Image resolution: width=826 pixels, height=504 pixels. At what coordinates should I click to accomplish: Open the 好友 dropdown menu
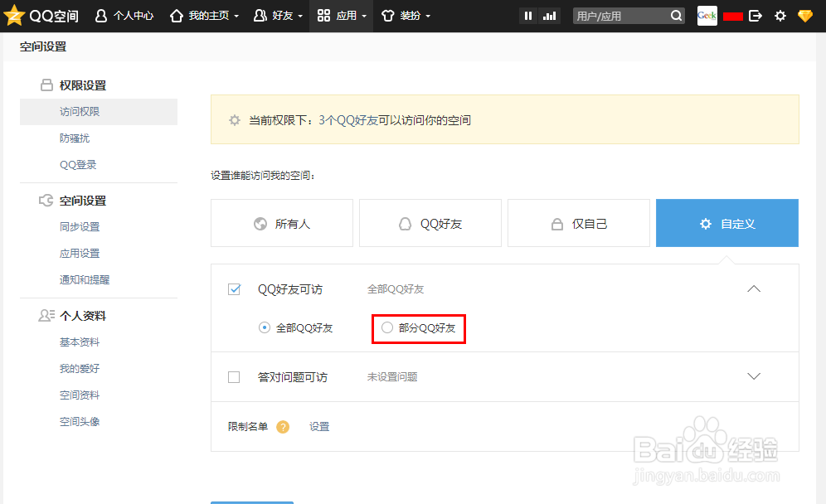click(x=278, y=16)
